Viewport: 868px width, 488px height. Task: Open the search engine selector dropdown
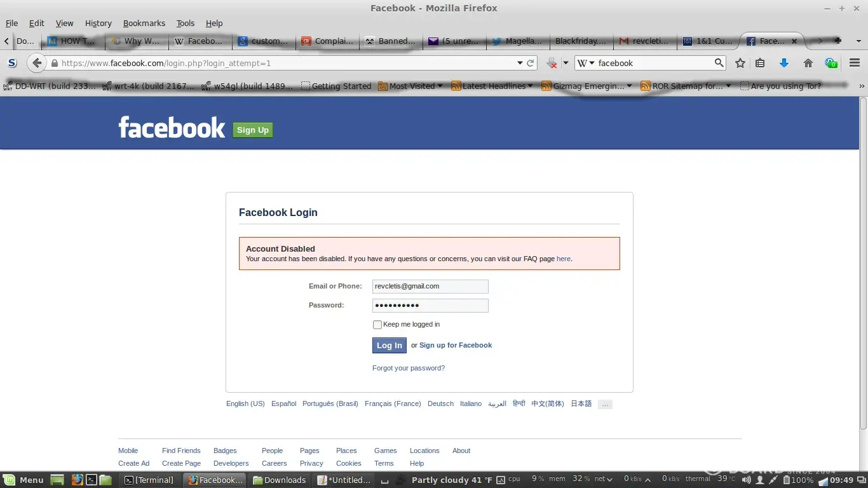586,63
